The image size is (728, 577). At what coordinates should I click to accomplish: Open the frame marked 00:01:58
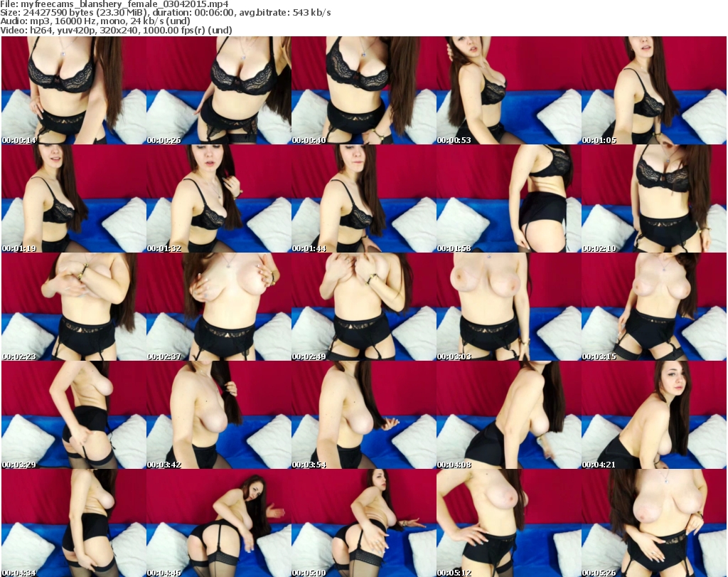(508, 198)
